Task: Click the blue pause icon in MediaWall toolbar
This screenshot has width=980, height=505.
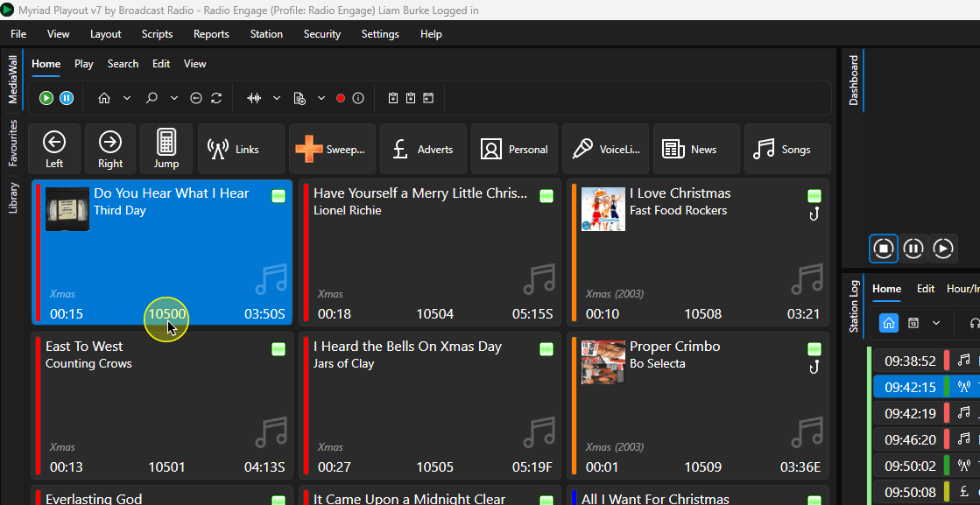Action: click(67, 98)
